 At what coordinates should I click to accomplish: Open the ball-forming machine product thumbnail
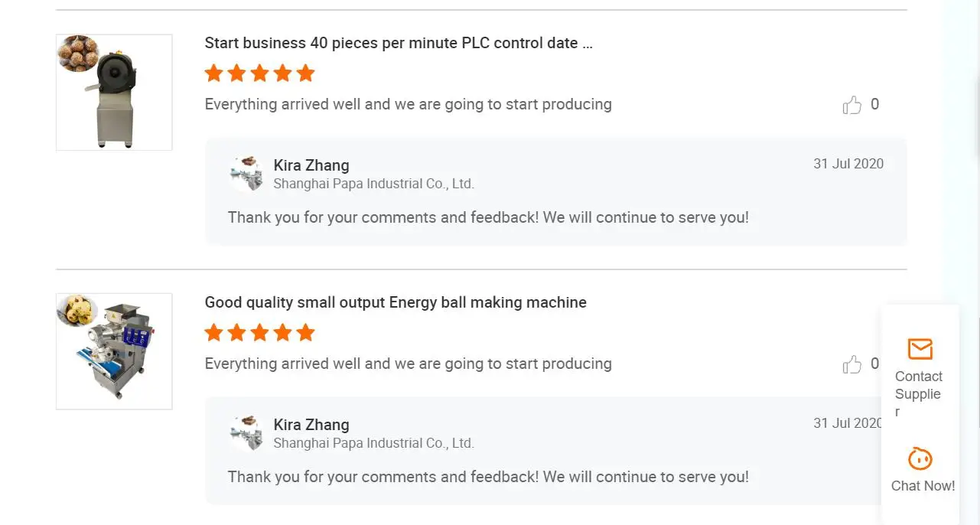(x=114, y=93)
